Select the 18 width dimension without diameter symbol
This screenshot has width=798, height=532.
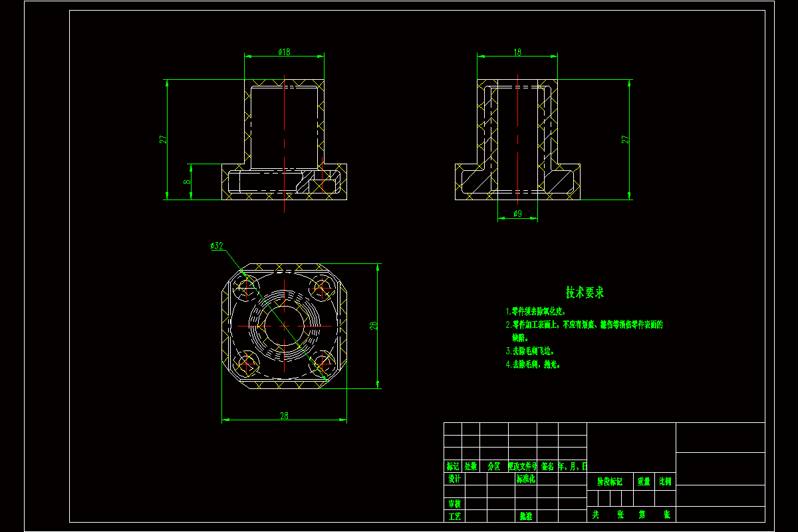click(x=517, y=52)
